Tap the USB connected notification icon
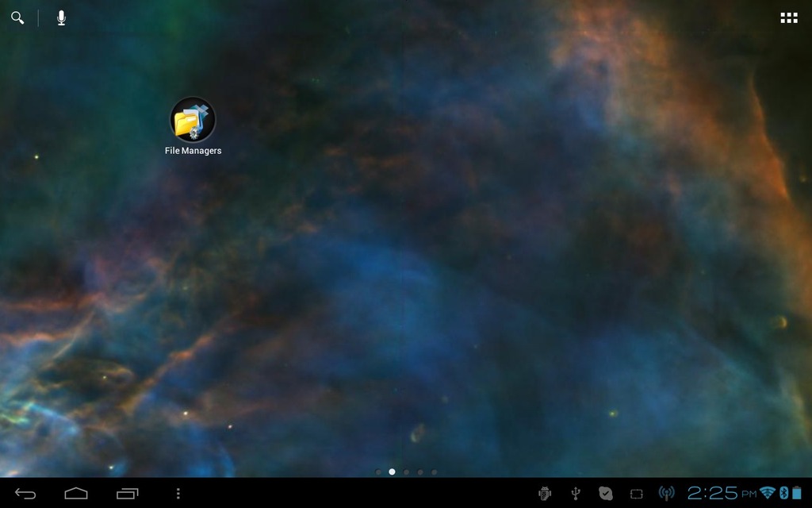Viewport: 812px width, 508px height. [576, 494]
